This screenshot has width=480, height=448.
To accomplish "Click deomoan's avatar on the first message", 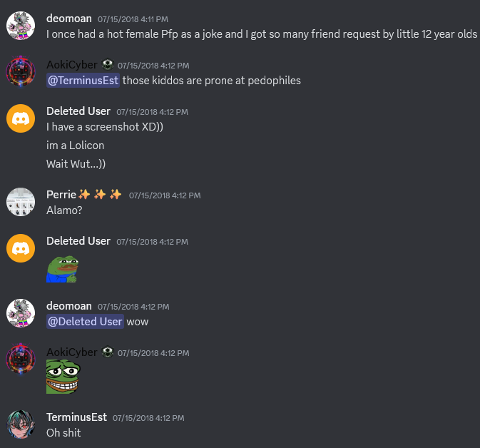I will (21, 26).
